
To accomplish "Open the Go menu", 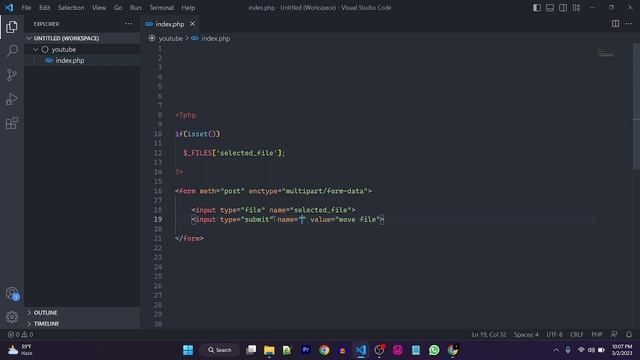I will click(118, 8).
